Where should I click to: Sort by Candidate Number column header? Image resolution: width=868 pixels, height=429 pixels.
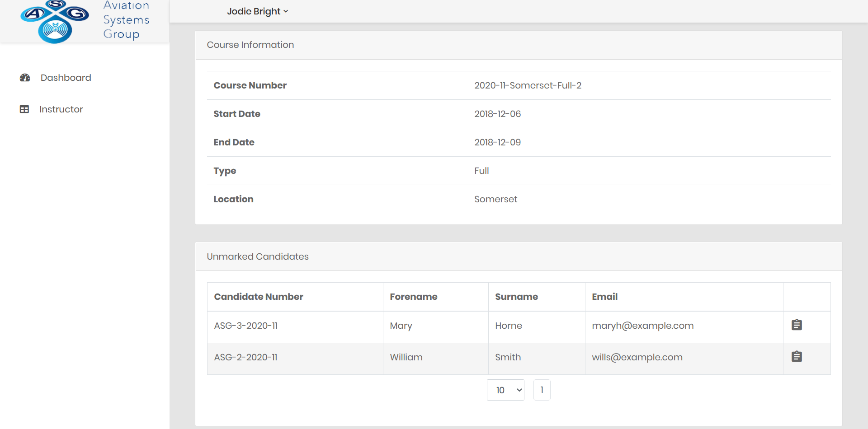[x=259, y=297]
